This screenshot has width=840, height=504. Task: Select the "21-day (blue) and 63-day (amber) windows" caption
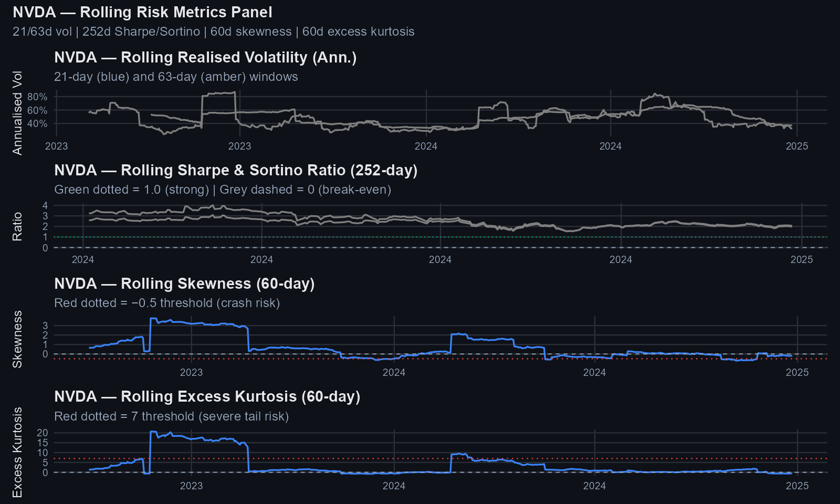[x=176, y=77]
